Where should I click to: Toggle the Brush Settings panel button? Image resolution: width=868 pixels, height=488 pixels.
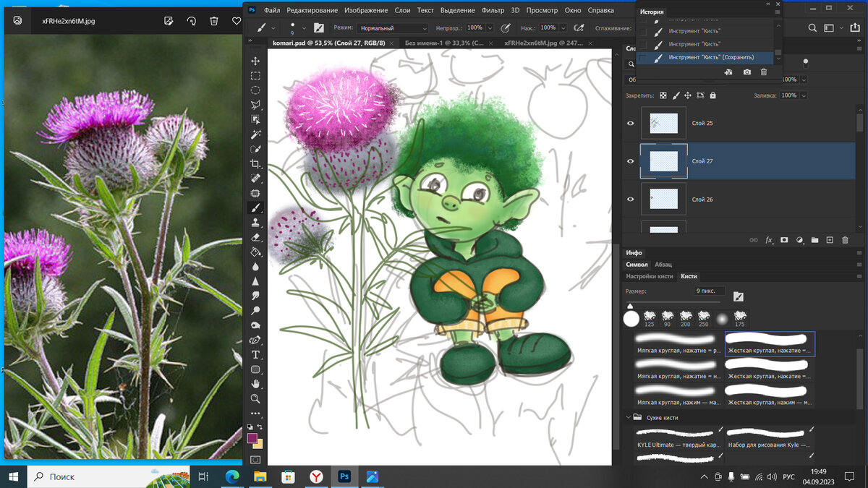[x=318, y=27]
